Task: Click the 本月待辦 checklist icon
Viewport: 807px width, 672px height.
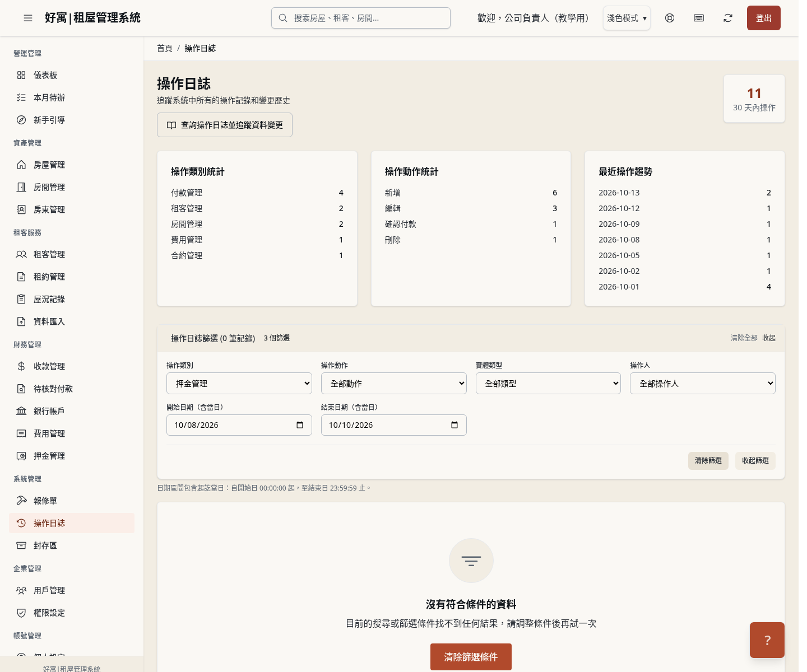Action: (21, 97)
